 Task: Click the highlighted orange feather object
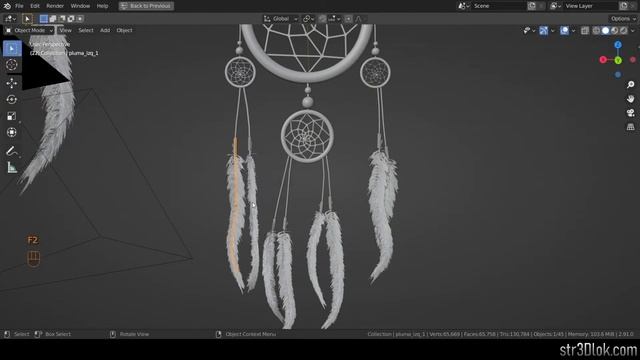[x=235, y=204]
